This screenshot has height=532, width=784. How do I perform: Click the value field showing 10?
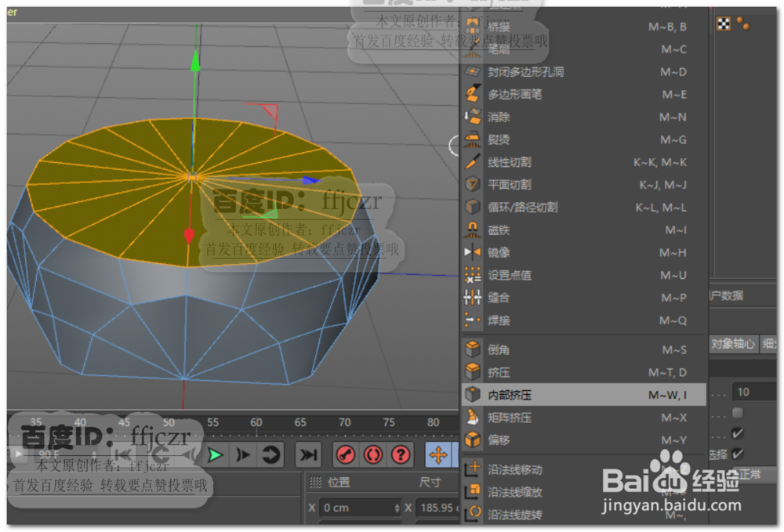(x=754, y=392)
